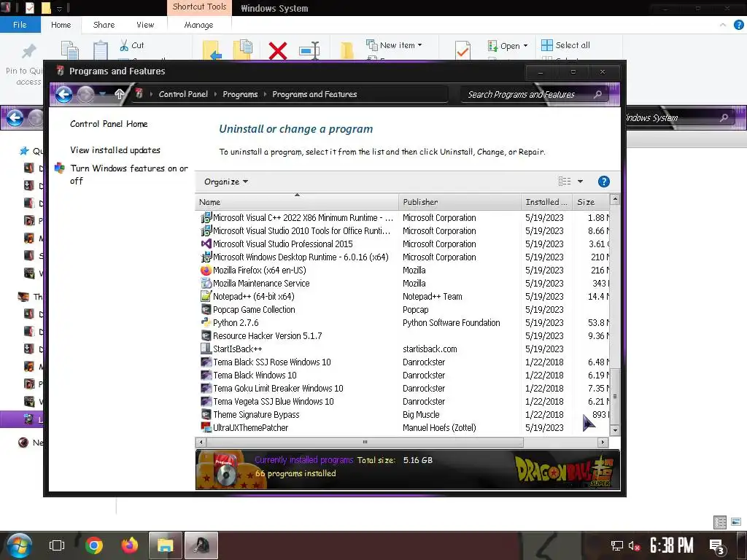
Task: Open the File menu tab
Action: (20, 25)
